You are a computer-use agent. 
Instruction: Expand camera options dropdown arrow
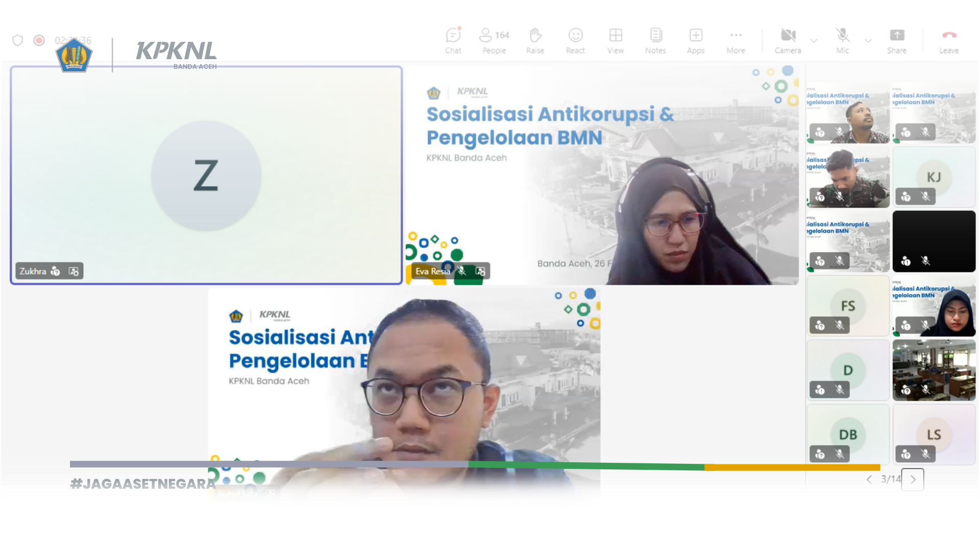point(814,41)
